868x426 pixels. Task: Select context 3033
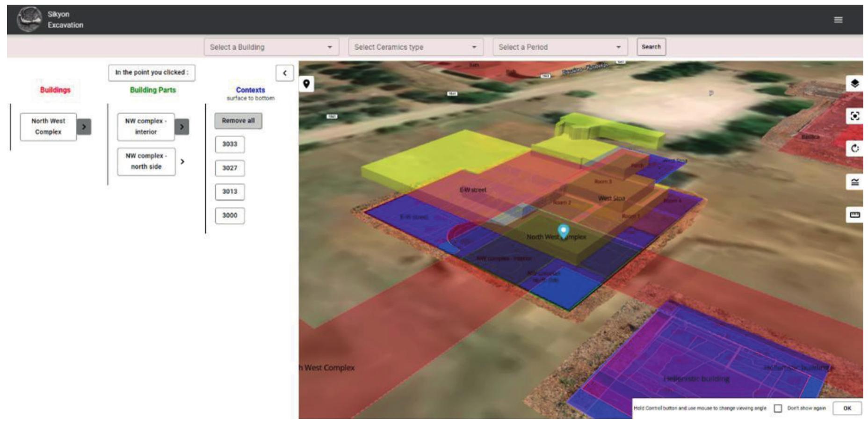coord(230,144)
